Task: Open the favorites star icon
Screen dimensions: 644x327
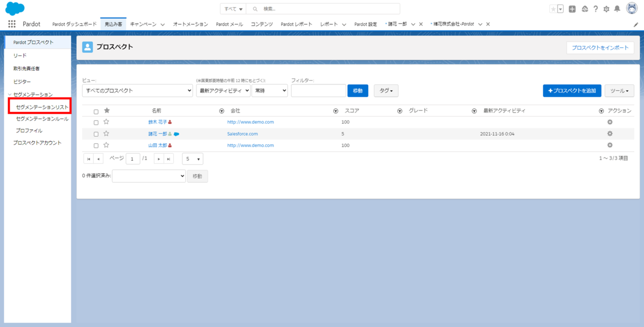Action: coord(553,9)
